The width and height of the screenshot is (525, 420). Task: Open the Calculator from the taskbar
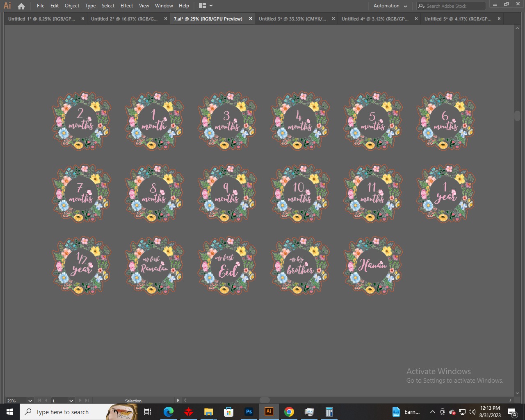pyautogui.click(x=329, y=412)
